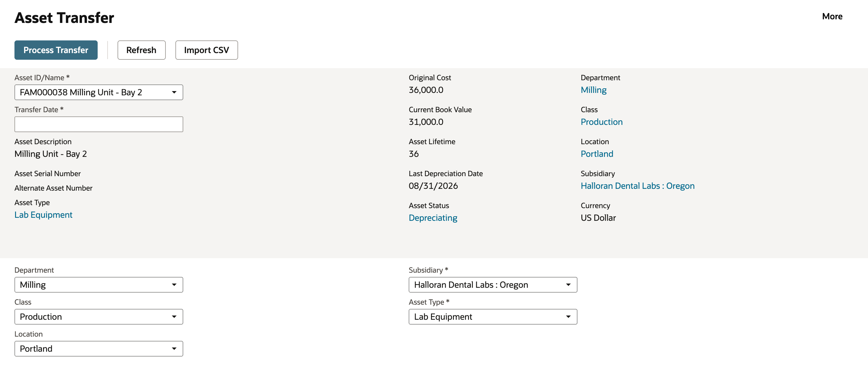
Task: Click the Asset Transfer page heading
Action: coord(64,17)
